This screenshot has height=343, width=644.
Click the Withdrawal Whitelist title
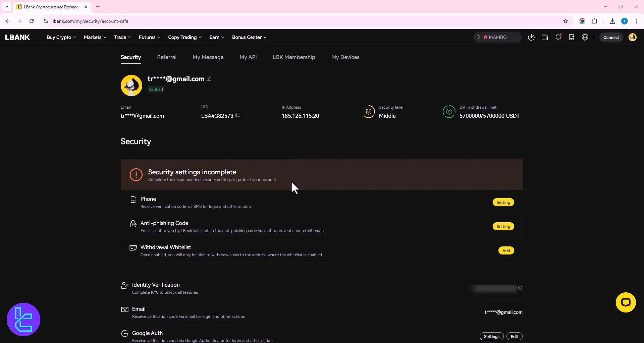pos(166,247)
